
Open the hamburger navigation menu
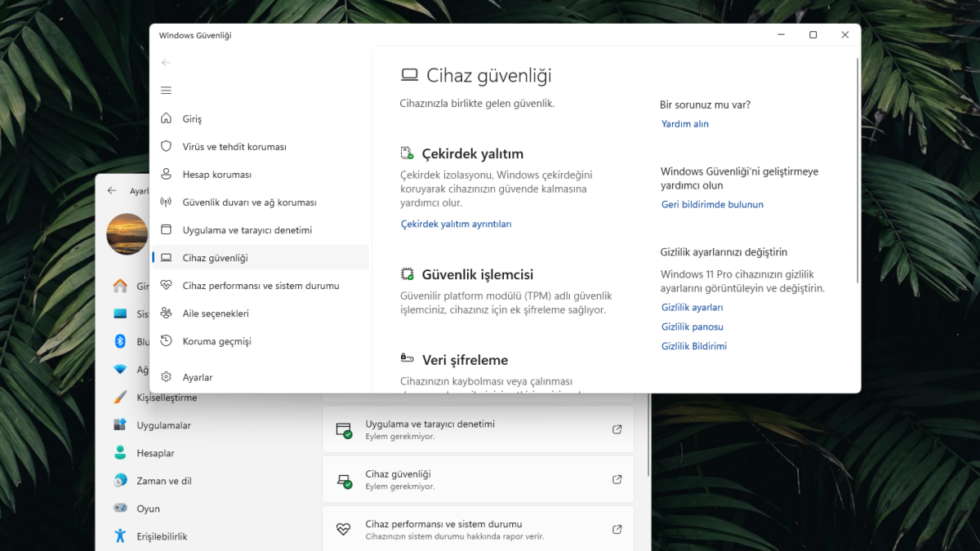pyautogui.click(x=166, y=91)
